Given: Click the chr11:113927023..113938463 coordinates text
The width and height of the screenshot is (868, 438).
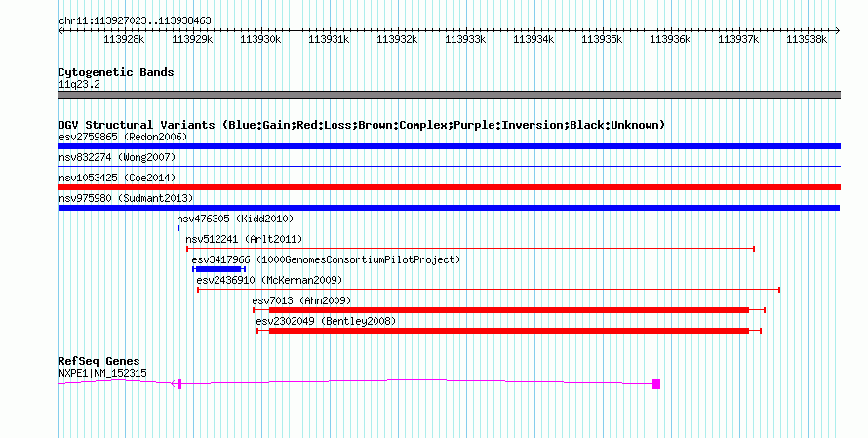Looking at the screenshot, I should coord(135,21).
